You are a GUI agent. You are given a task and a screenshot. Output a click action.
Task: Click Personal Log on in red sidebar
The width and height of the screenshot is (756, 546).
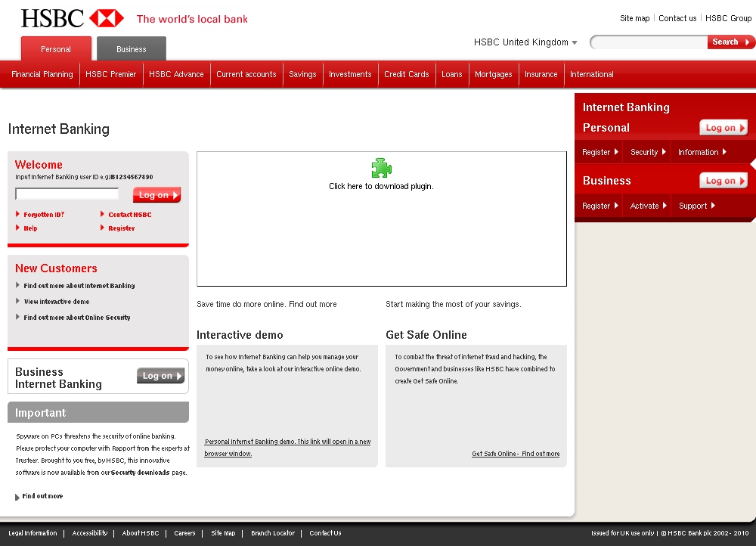pyautogui.click(x=723, y=128)
